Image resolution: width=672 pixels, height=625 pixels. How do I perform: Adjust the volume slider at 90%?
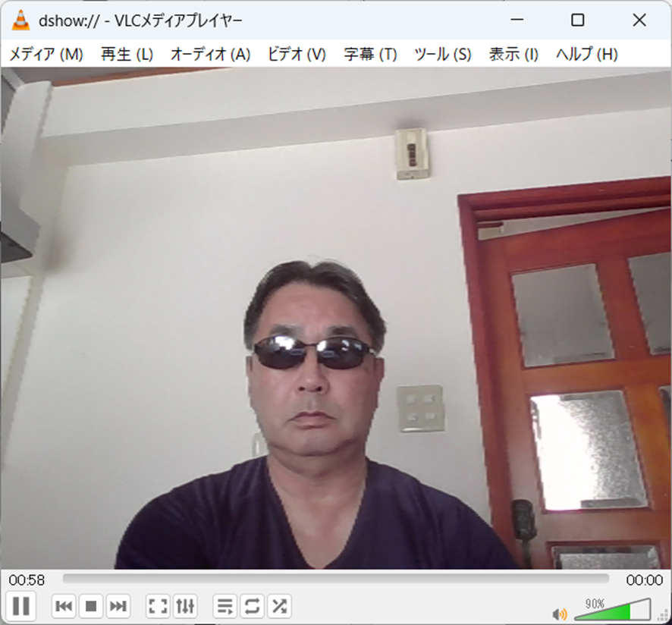click(612, 610)
